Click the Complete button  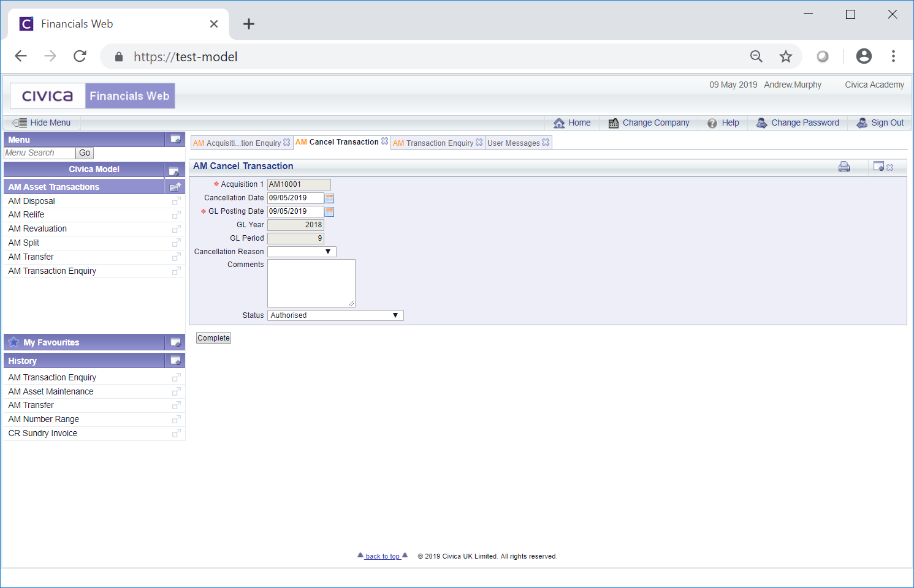tap(213, 338)
